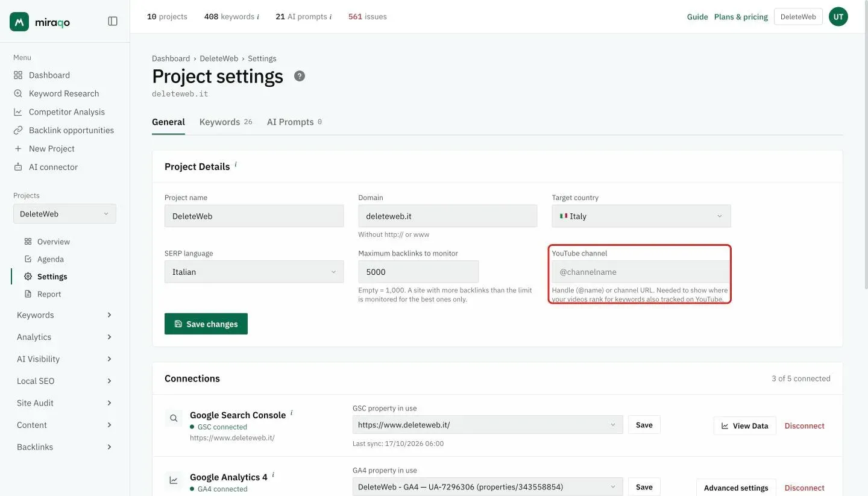The width and height of the screenshot is (868, 496).
Task: Click the Domain input field
Action: click(x=448, y=216)
